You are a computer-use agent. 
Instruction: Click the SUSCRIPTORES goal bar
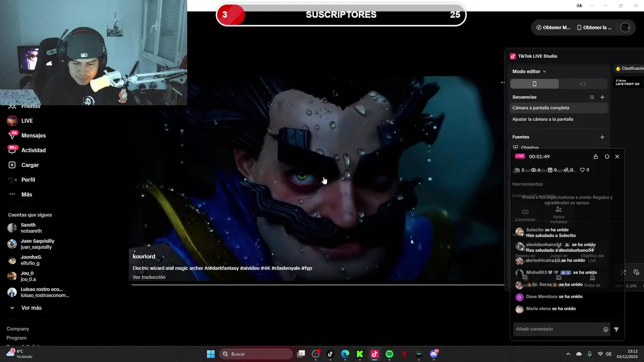pyautogui.click(x=341, y=15)
